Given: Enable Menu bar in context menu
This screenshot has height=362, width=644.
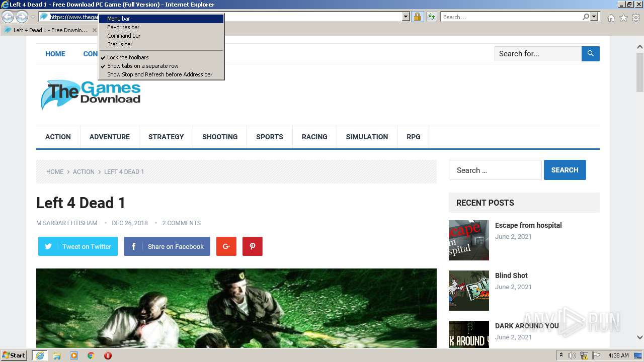Looking at the screenshot, I should coord(161,19).
